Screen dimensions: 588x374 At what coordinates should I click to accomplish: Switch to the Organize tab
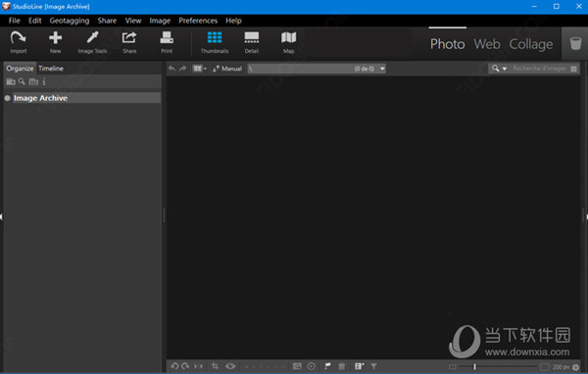[x=20, y=69]
